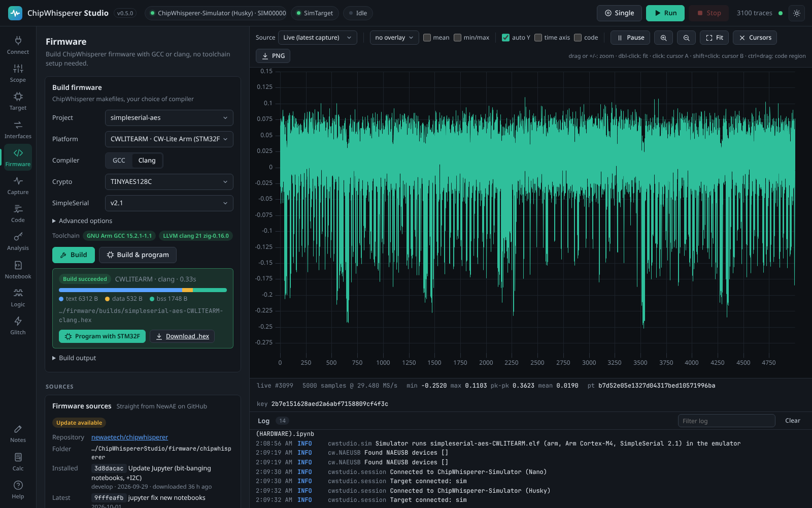812x508 pixels.
Task: Uncheck the auto Y checkbox
Action: [x=506, y=38]
